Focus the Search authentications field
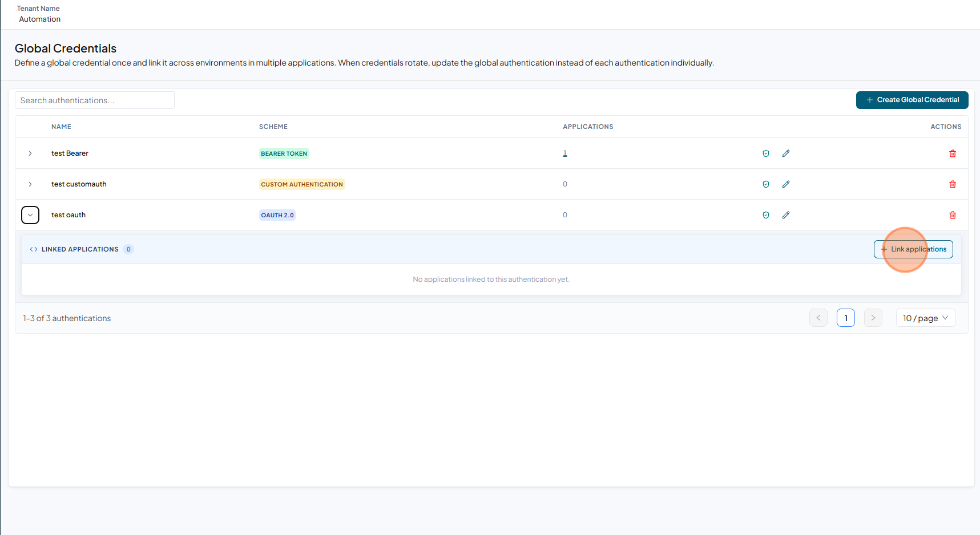980x535 pixels. click(95, 100)
